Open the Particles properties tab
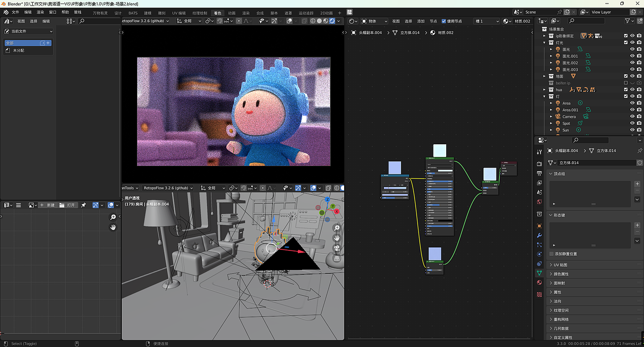Viewport: 644px width, 347px height. 539,244
